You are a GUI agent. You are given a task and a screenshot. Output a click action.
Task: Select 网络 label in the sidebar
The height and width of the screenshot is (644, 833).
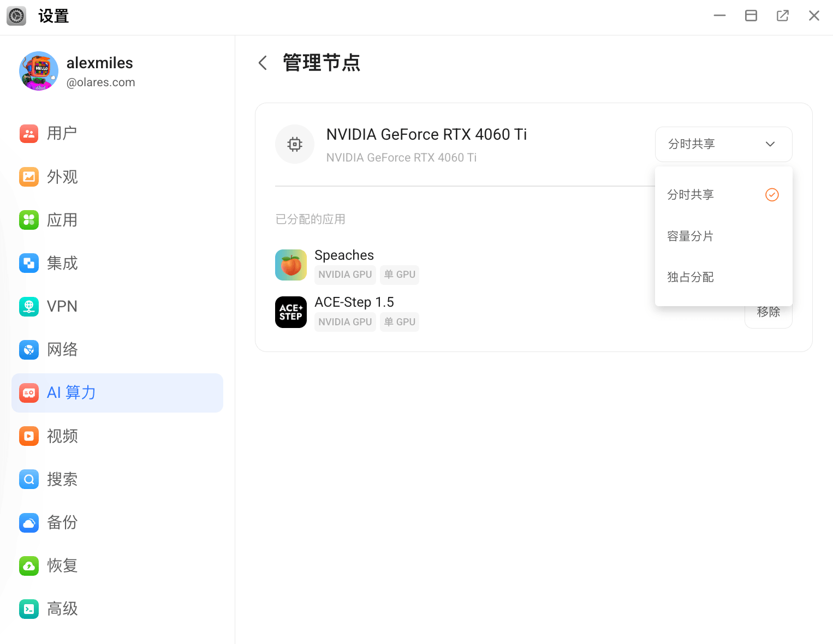pyautogui.click(x=62, y=349)
